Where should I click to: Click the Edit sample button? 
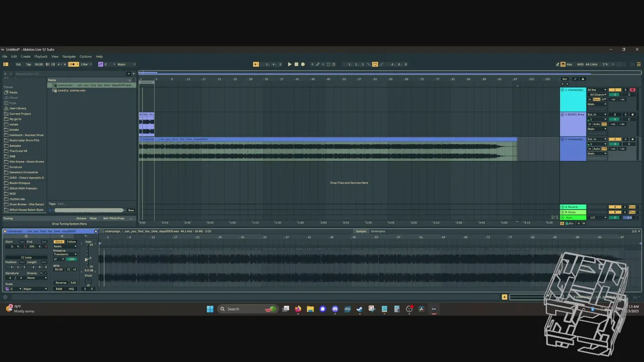[73, 283]
